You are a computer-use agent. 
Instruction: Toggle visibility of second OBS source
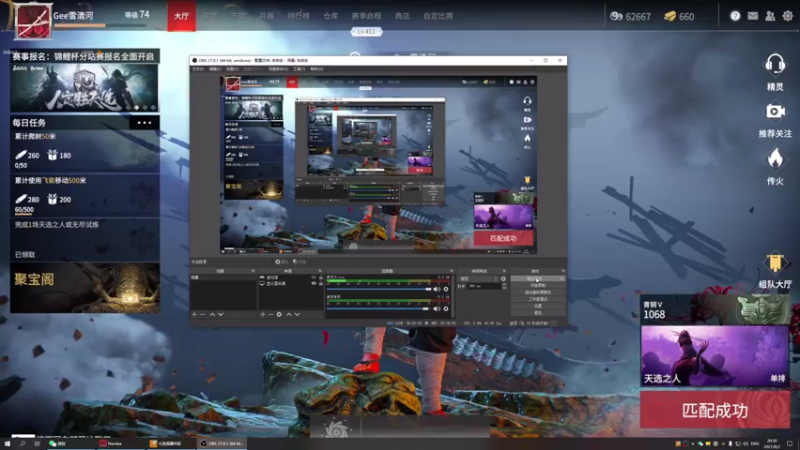coord(314,283)
